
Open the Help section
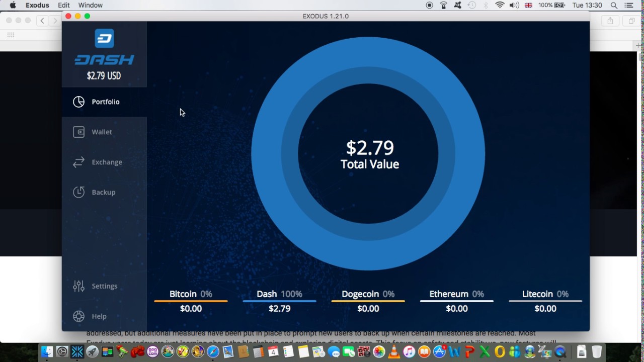coord(105,316)
